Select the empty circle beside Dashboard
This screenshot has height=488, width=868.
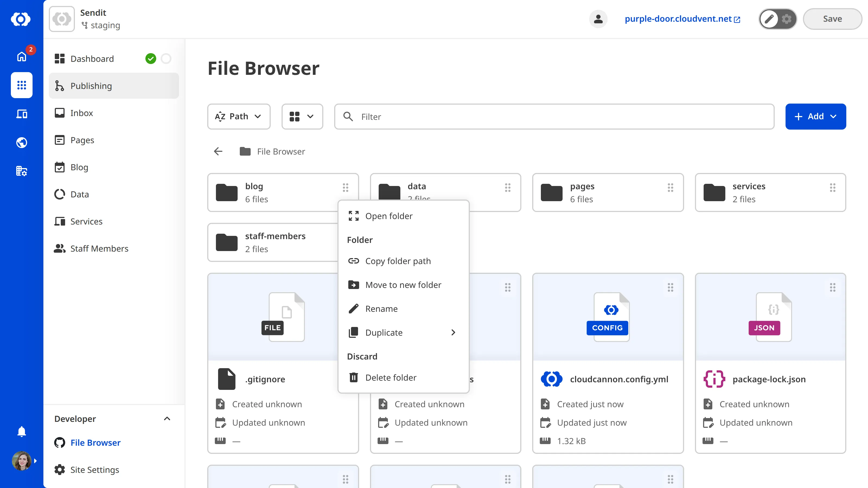pyautogui.click(x=166, y=58)
